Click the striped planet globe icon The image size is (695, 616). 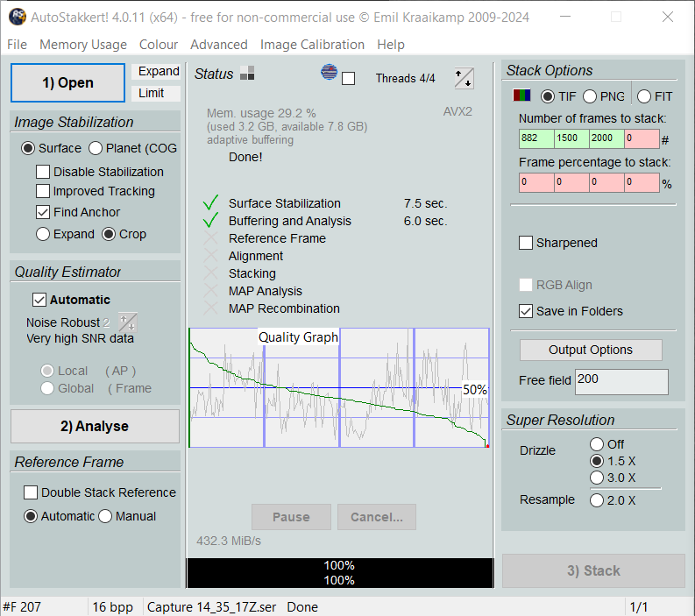point(329,72)
